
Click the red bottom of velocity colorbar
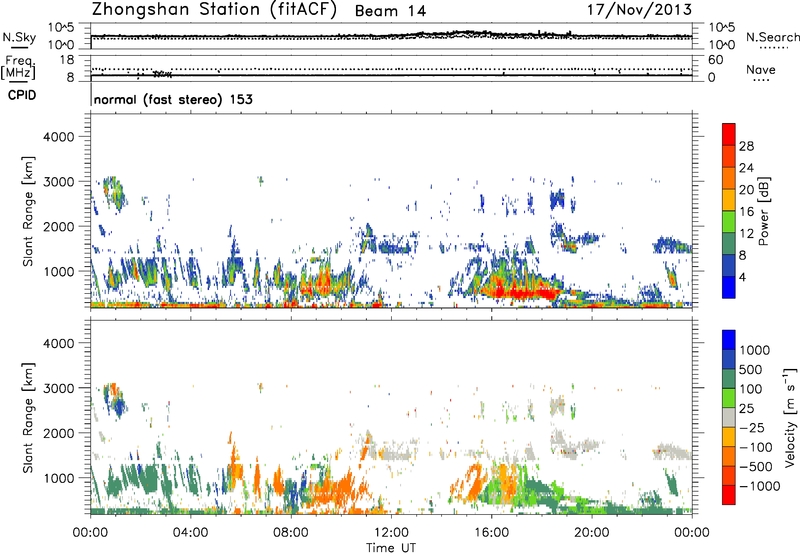click(x=729, y=495)
